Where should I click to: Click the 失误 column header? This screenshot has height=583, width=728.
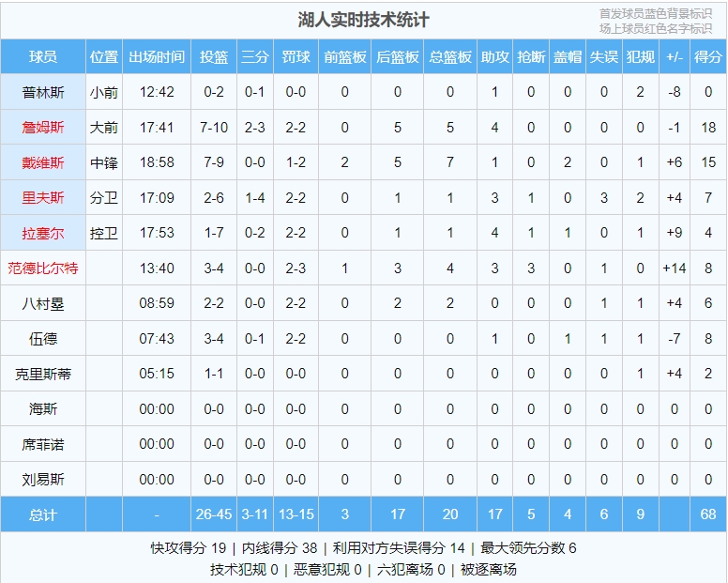pyautogui.click(x=604, y=56)
